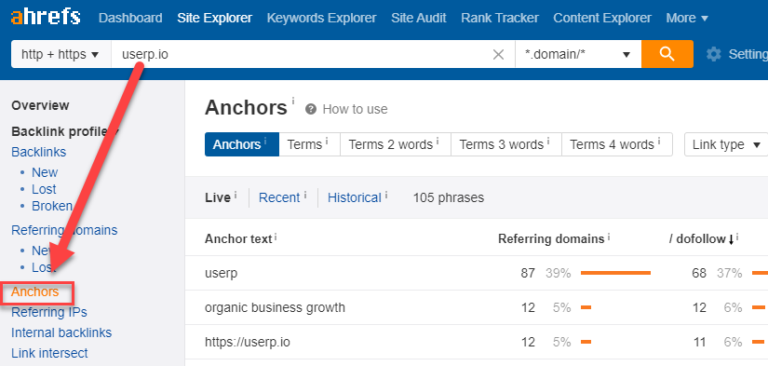Screen dimensions: 768x366
Task: Click info icon next to Referring domains column
Action: pos(609,237)
